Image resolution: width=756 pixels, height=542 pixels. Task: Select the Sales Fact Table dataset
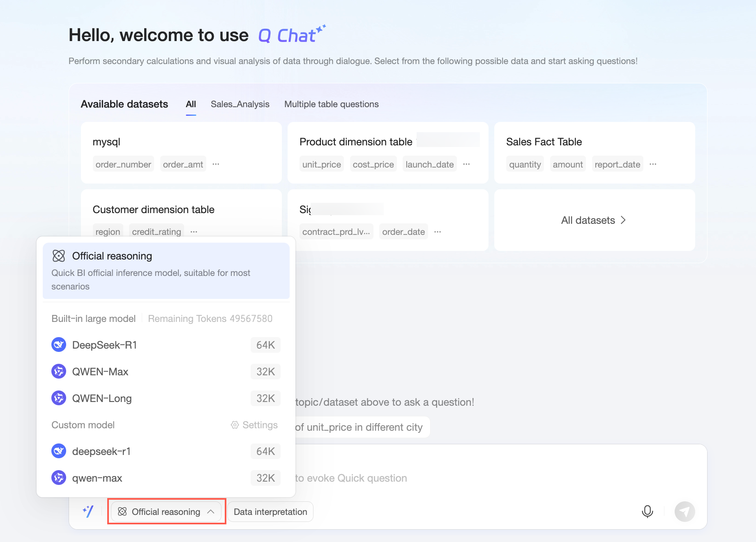click(595, 153)
